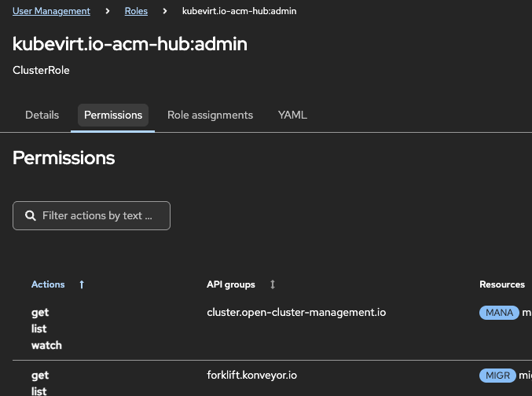Switch to the Details tab
This screenshot has height=396, width=532.
(42, 115)
